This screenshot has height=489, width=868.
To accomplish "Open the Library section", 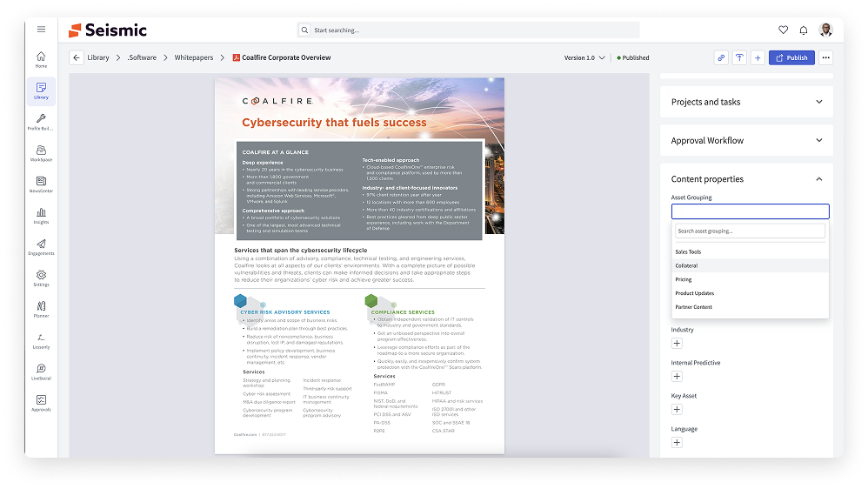I will click(x=41, y=90).
